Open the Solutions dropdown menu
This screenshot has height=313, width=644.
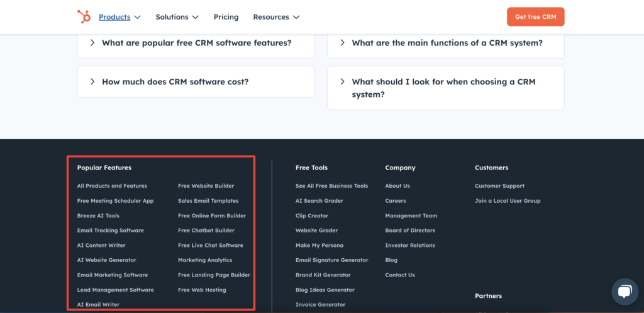click(x=177, y=17)
